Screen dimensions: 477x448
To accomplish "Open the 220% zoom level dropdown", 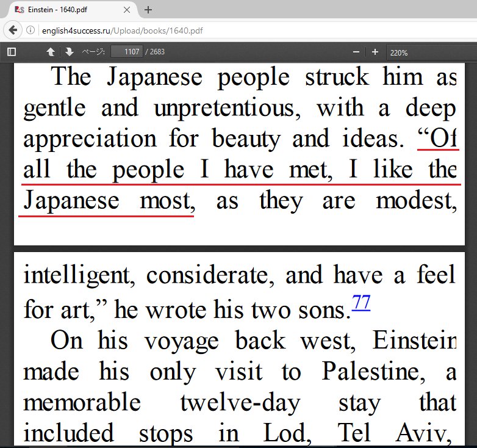I will (x=431, y=52).
